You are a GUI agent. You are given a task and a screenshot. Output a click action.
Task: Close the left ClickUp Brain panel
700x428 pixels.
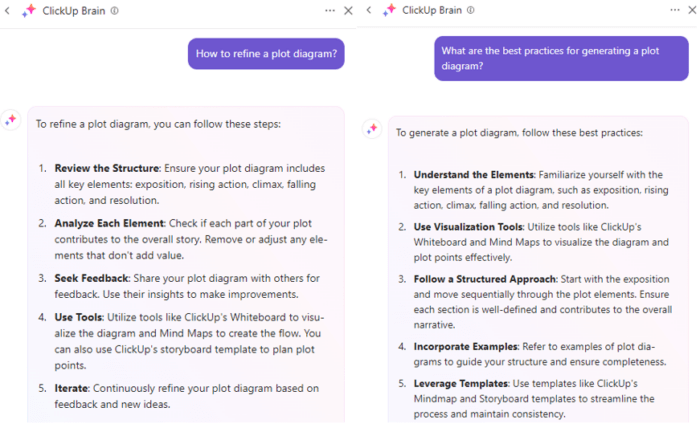point(348,11)
